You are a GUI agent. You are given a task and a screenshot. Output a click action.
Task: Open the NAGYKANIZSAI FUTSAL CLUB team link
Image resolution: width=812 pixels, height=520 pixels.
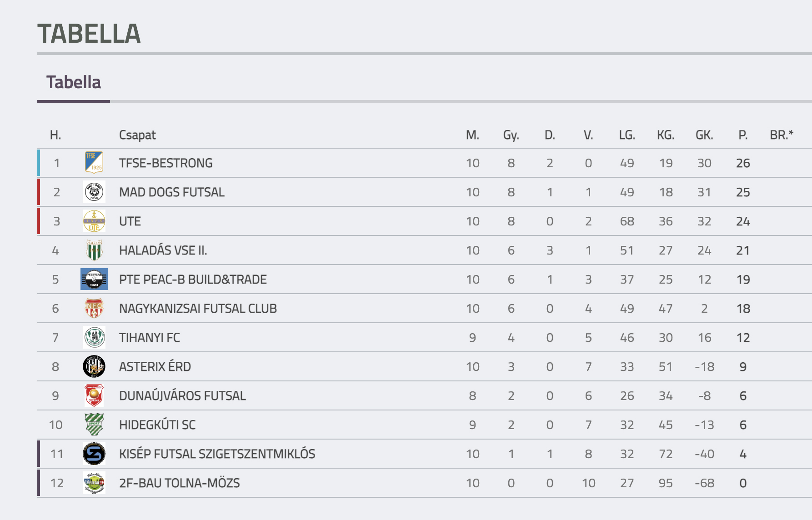click(x=198, y=309)
